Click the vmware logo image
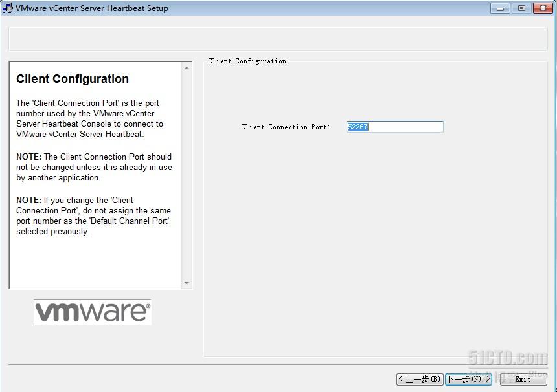Image resolution: width=557 pixels, height=392 pixels. tap(93, 312)
